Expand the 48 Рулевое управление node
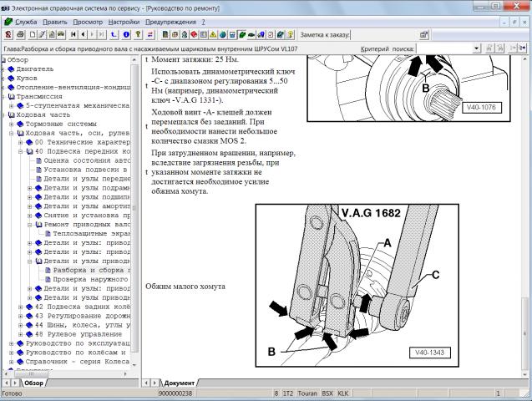532x401 pixels. point(20,334)
